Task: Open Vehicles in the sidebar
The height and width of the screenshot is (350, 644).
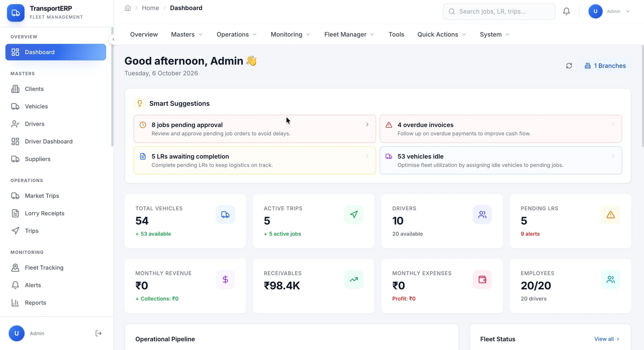Action: (x=56, y=106)
